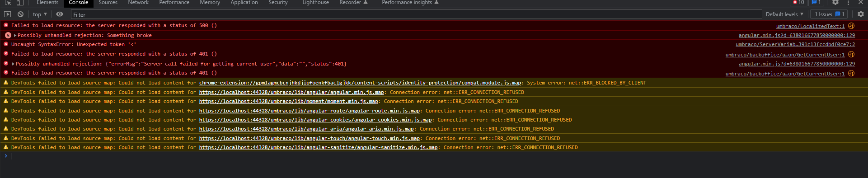Open the Memory tab
The image size is (868, 178).
coord(210,3)
